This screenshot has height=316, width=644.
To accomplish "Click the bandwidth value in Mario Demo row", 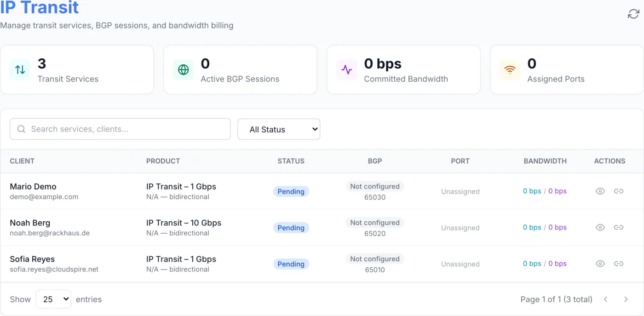I will pos(545,191).
